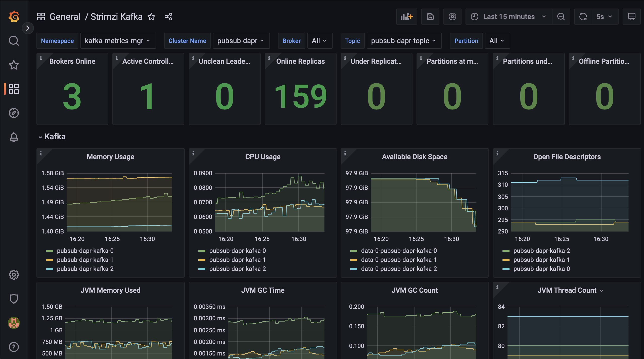Click the pubsub-dapr-kafka-0 color swatch in CPU legend
This screenshot has width=644, height=359.
pyautogui.click(x=202, y=251)
